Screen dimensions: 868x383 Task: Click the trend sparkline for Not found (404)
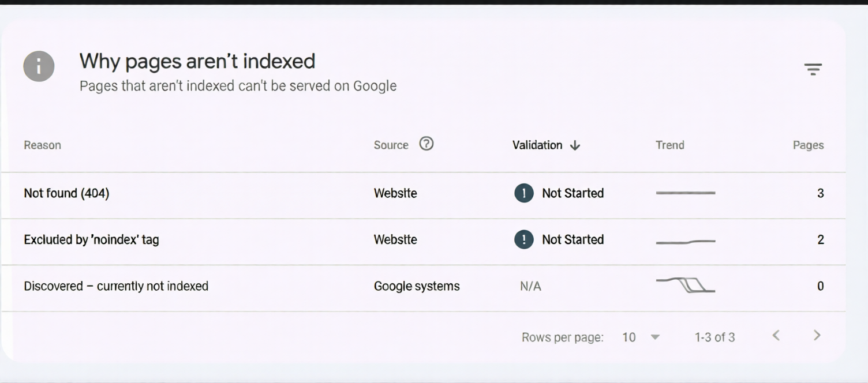(685, 193)
